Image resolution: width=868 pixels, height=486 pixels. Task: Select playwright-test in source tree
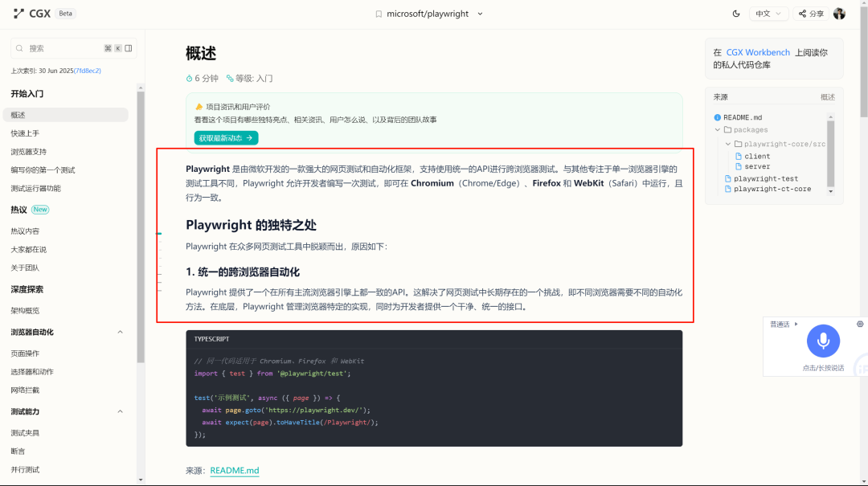point(766,178)
